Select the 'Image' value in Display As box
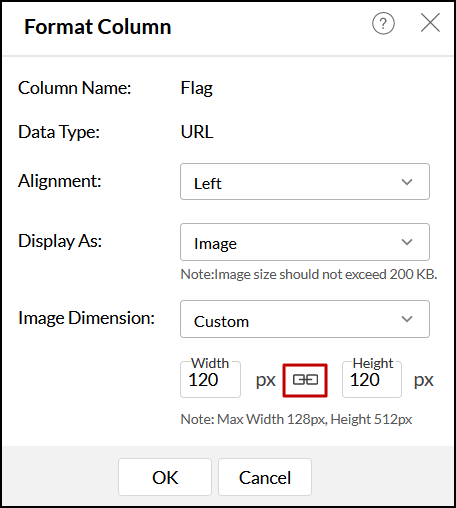Screen dimensions: 456x508 [x=215, y=244]
